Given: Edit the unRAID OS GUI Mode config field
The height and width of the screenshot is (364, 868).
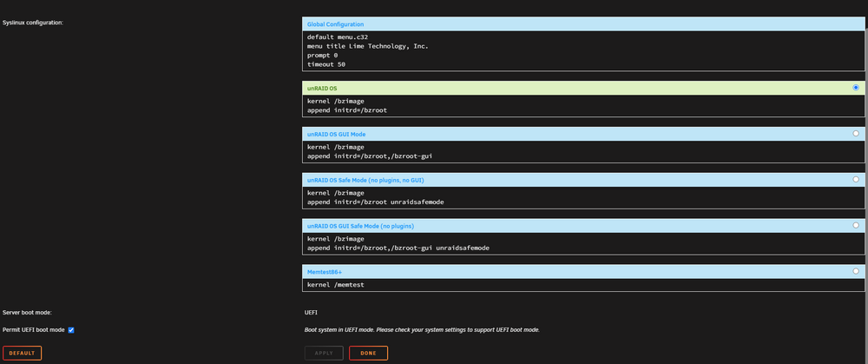Looking at the screenshot, I should click(x=583, y=152).
